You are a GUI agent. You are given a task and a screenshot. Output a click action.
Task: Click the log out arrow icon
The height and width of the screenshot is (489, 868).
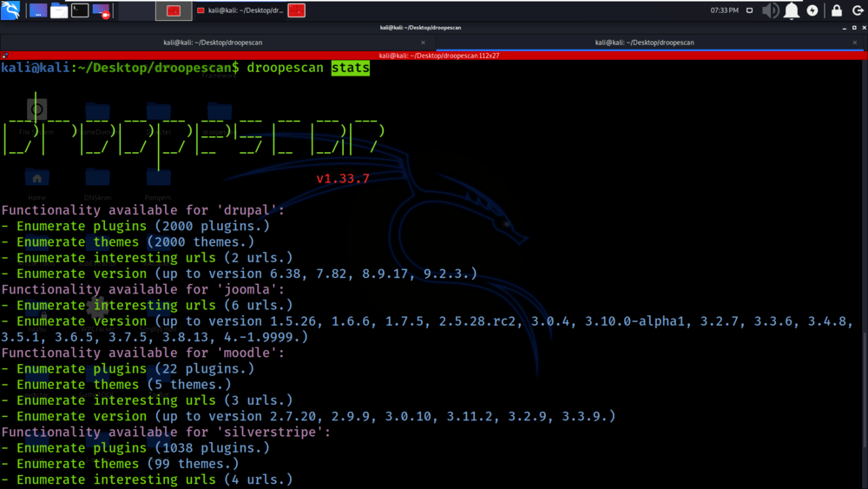(858, 10)
